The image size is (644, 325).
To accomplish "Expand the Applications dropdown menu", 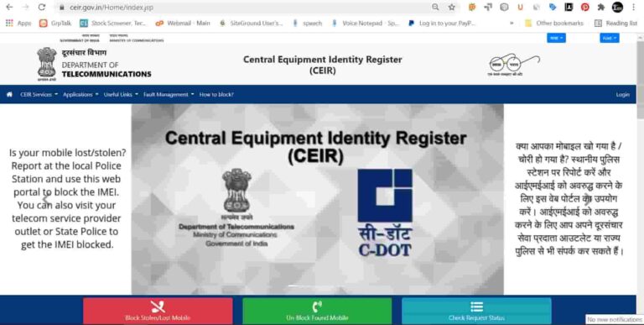I will click(80, 95).
